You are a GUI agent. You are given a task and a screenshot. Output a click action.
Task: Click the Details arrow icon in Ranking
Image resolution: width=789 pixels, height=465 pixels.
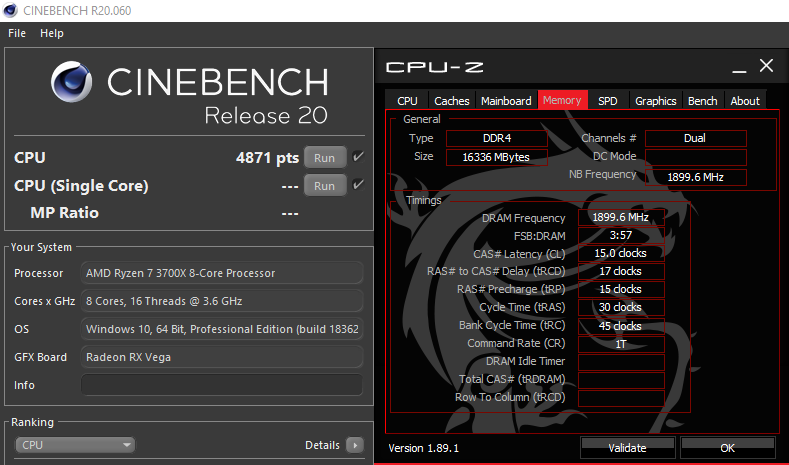pos(355,445)
